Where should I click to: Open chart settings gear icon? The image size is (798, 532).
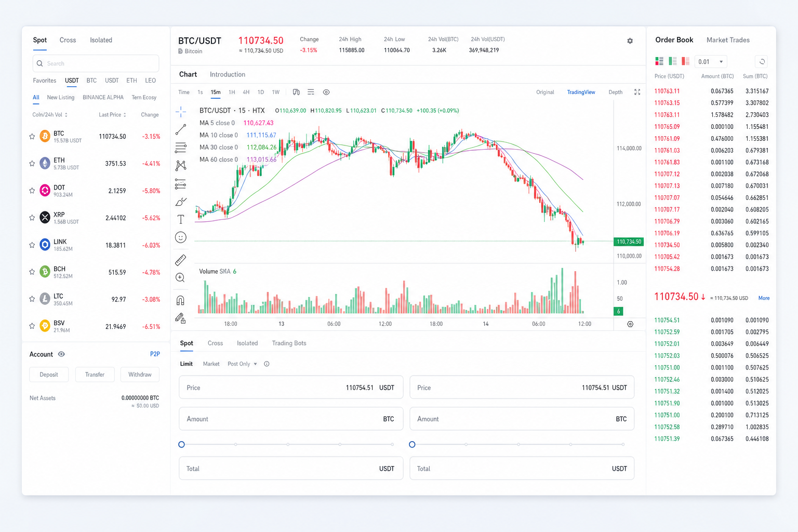pos(630,41)
